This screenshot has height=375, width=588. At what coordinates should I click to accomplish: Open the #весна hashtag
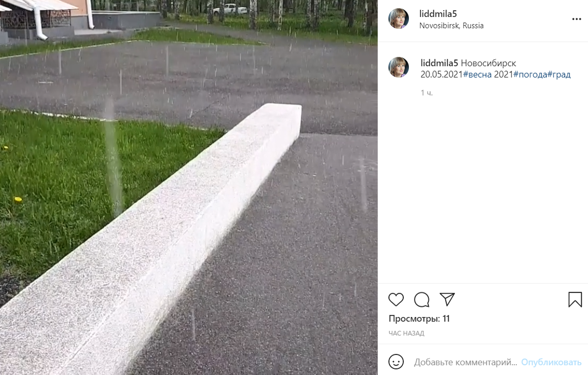point(477,74)
